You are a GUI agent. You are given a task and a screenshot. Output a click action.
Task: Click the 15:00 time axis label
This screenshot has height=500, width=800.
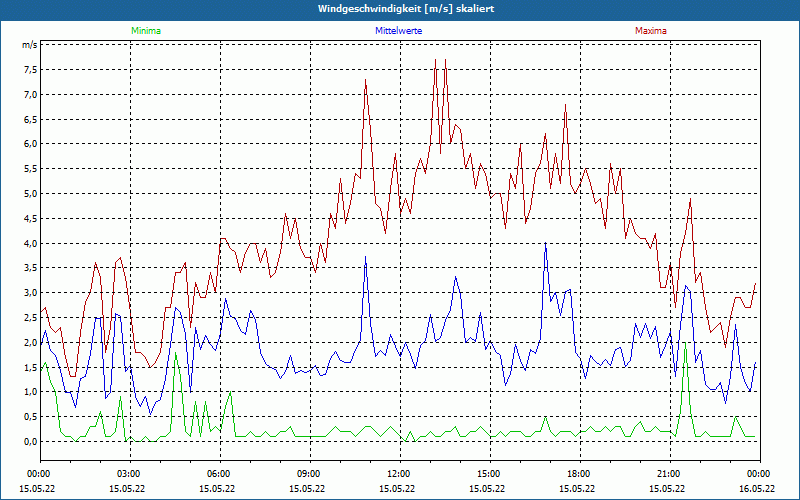487,474
